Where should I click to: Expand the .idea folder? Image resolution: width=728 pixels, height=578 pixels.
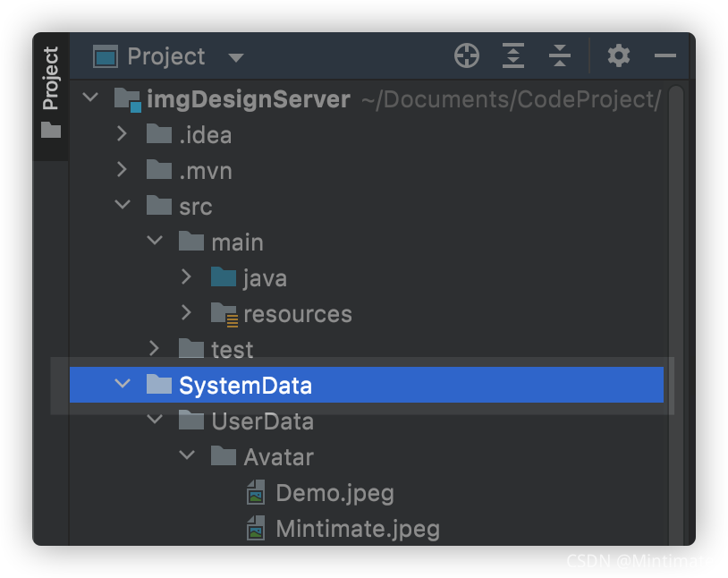123,134
